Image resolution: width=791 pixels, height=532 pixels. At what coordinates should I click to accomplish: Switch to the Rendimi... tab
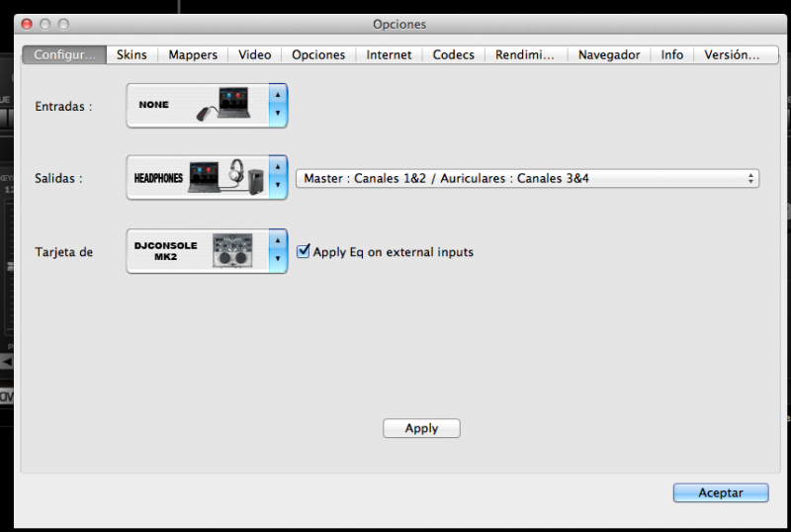pyautogui.click(x=525, y=54)
